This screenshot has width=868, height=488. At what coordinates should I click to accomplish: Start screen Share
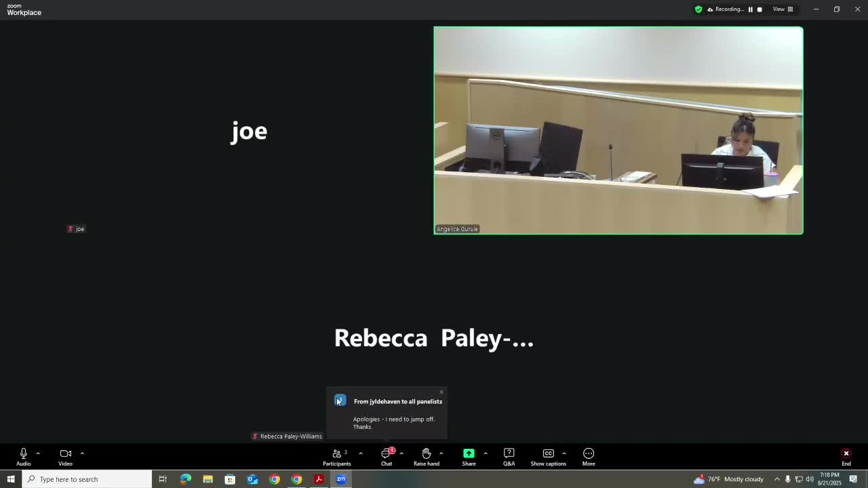pos(469,457)
